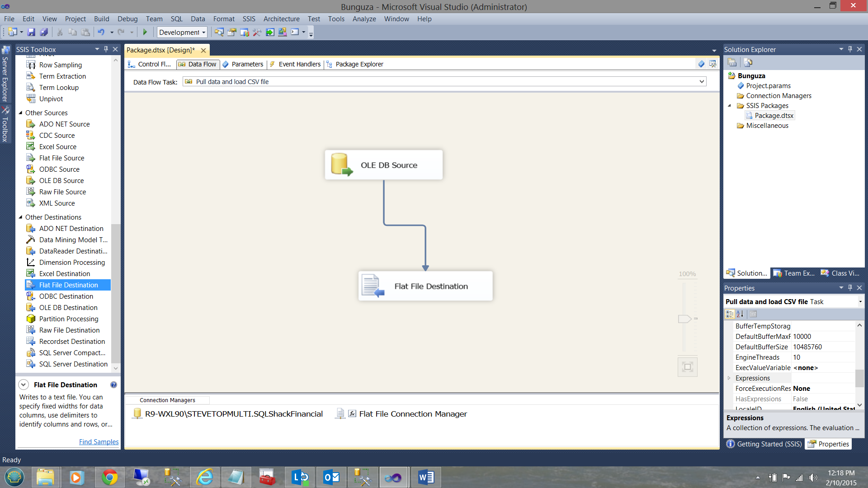Open Solution Explorer from the toolbar icon
Image resolution: width=868 pixels, height=488 pixels.
(x=219, y=32)
